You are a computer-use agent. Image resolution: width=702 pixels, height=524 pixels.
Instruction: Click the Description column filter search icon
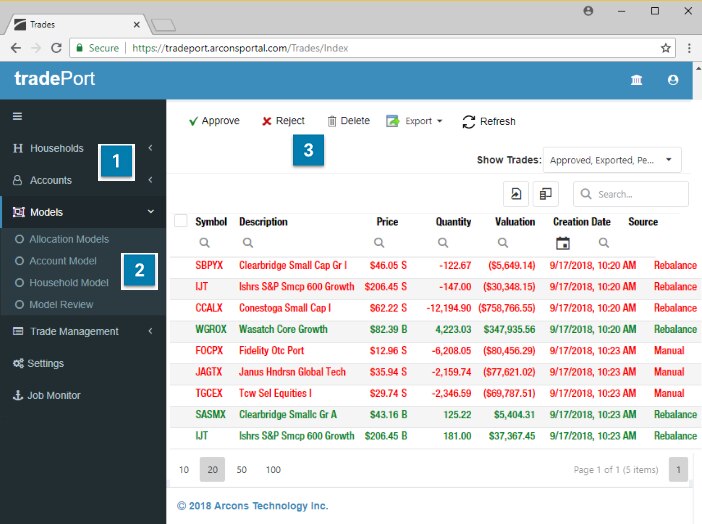pos(248,243)
